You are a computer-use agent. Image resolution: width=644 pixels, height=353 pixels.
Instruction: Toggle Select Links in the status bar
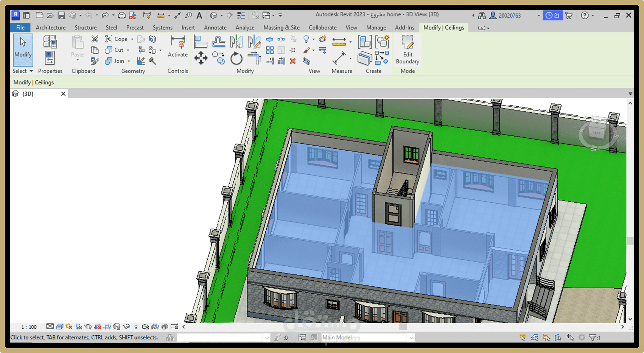tap(523, 337)
